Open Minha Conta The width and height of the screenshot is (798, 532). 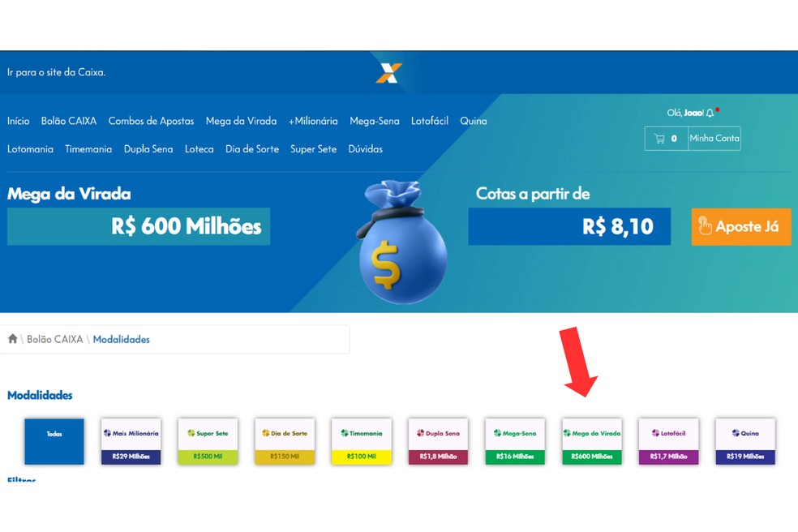point(714,139)
